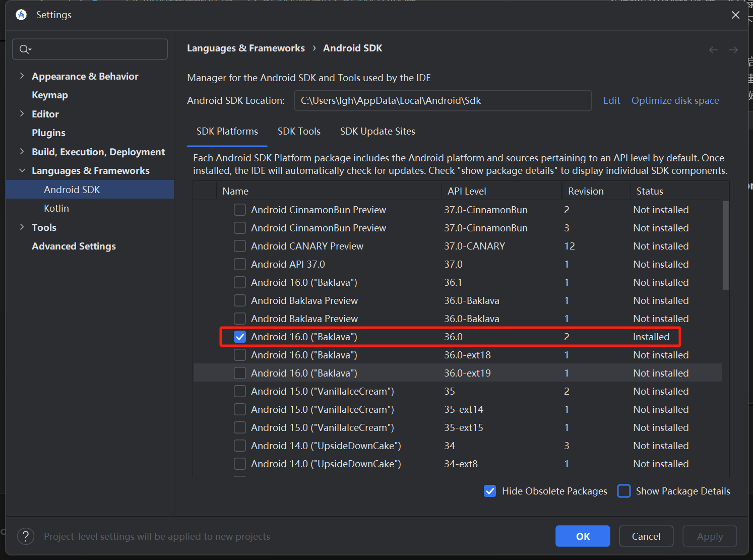
Task: Click the Apply button
Action: (x=710, y=536)
